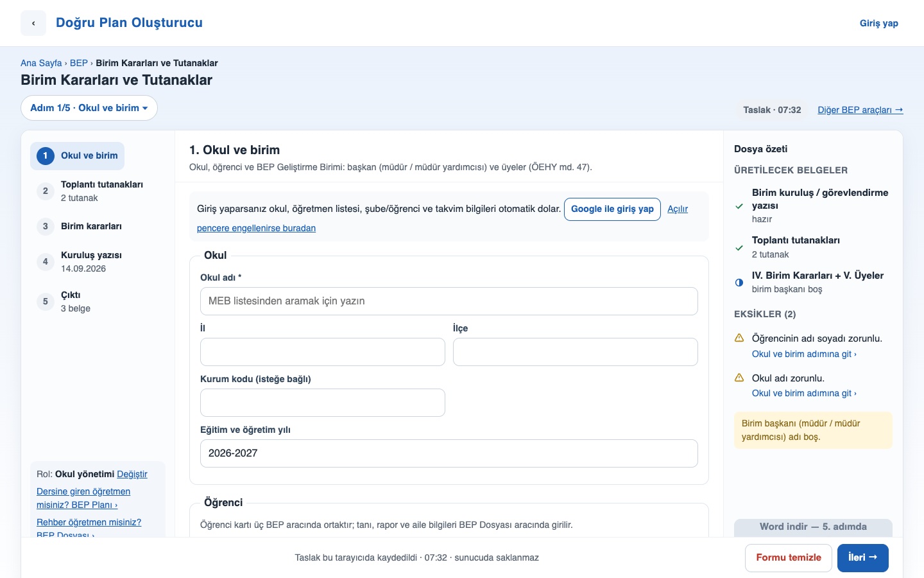The width and height of the screenshot is (924, 578).
Task: Click the yellow Birim başkanı adı boş notice
Action: (x=813, y=430)
